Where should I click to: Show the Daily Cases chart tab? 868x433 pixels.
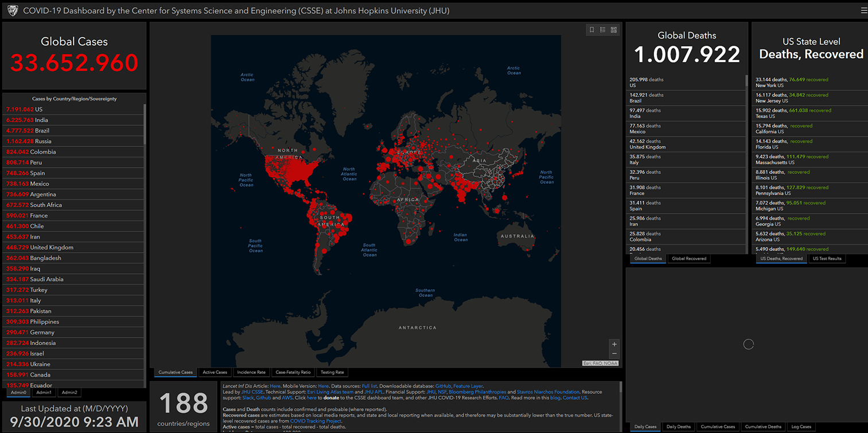[646, 427]
